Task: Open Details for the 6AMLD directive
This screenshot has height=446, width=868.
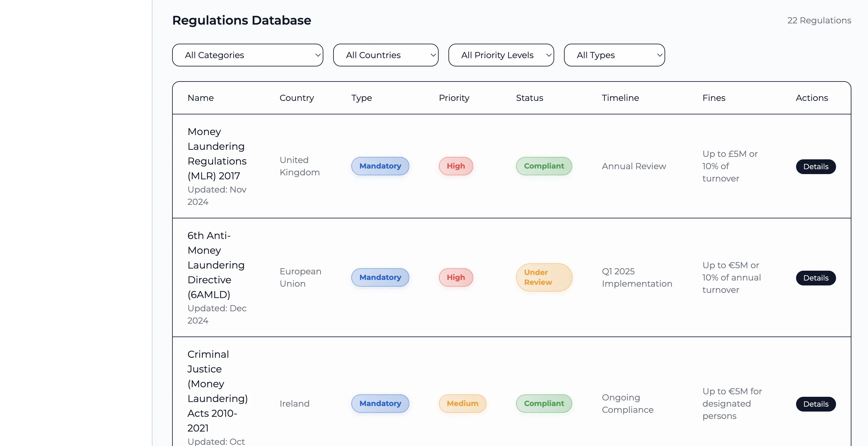Action: click(x=815, y=278)
